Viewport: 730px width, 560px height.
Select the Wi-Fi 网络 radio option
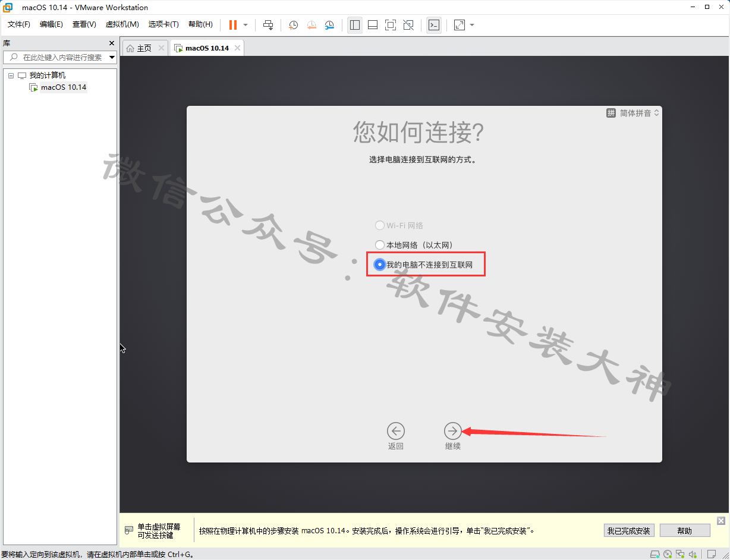click(x=380, y=225)
